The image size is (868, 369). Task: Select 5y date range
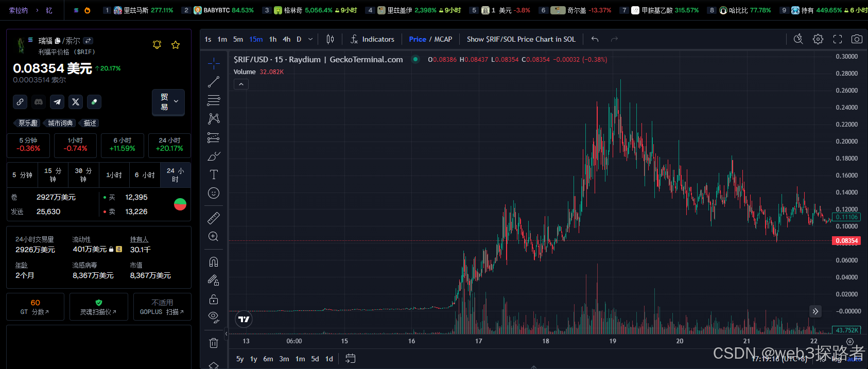click(x=240, y=359)
